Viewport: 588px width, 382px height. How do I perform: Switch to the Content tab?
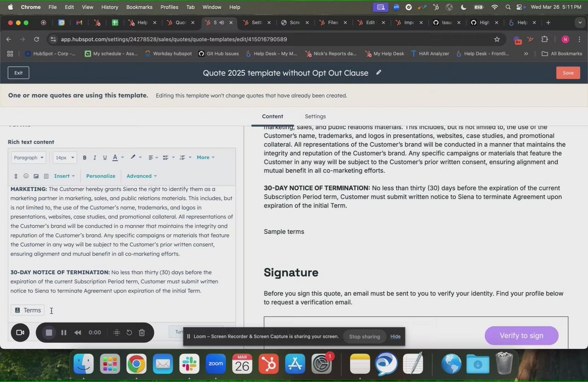click(x=272, y=116)
